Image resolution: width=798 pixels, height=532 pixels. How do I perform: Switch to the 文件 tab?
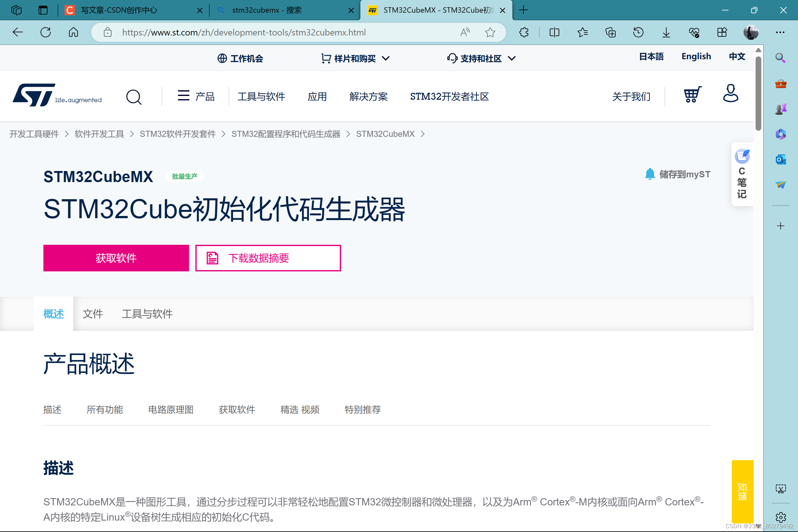93,314
